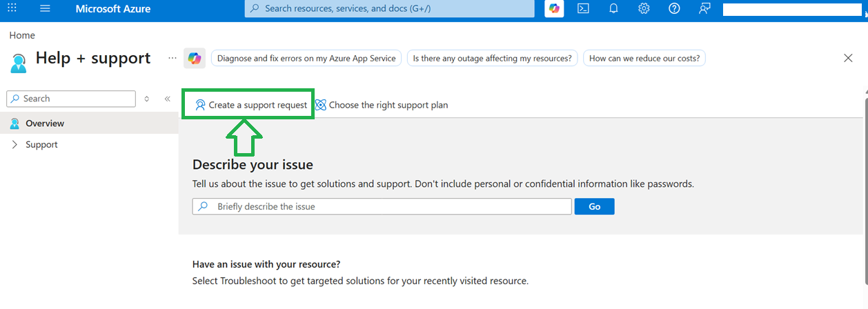
Task: Open the ellipsis menu beside Help + support
Action: click(x=172, y=59)
